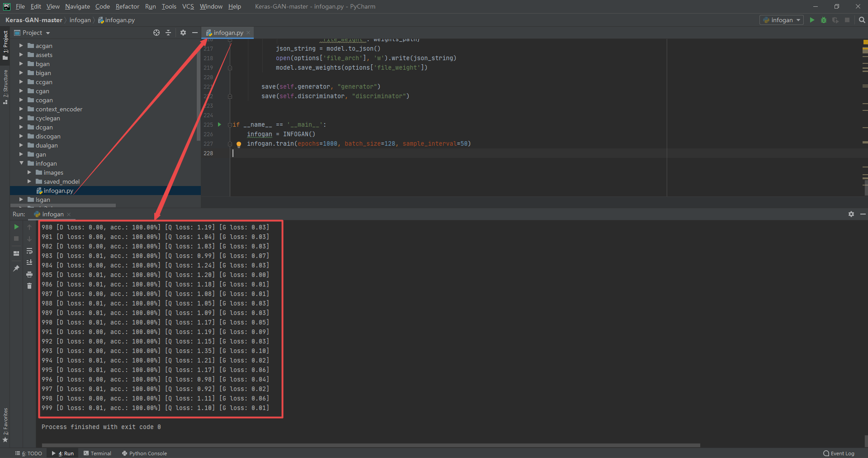
Task: Locate the current file via target icon
Action: pyautogui.click(x=157, y=33)
